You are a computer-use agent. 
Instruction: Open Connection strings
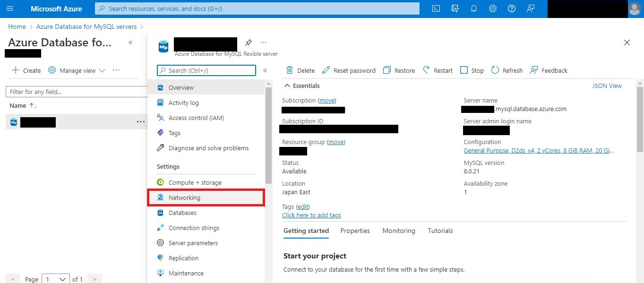coord(206,228)
